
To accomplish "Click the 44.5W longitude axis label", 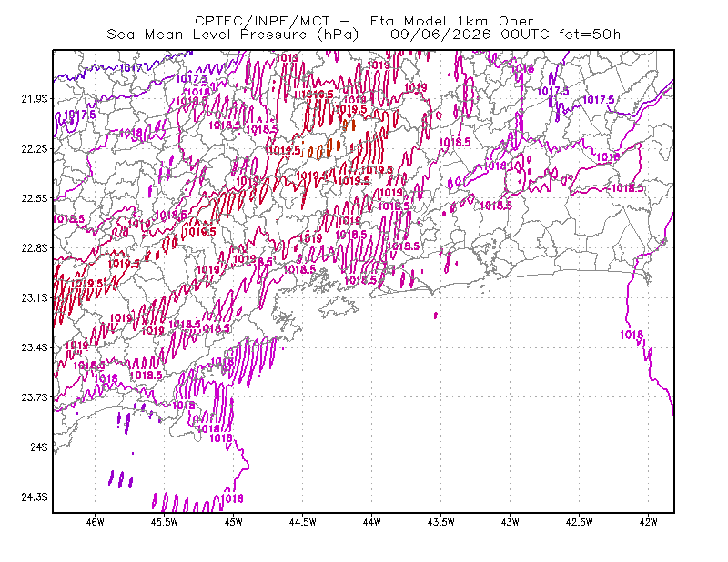I will pyautogui.click(x=303, y=522).
